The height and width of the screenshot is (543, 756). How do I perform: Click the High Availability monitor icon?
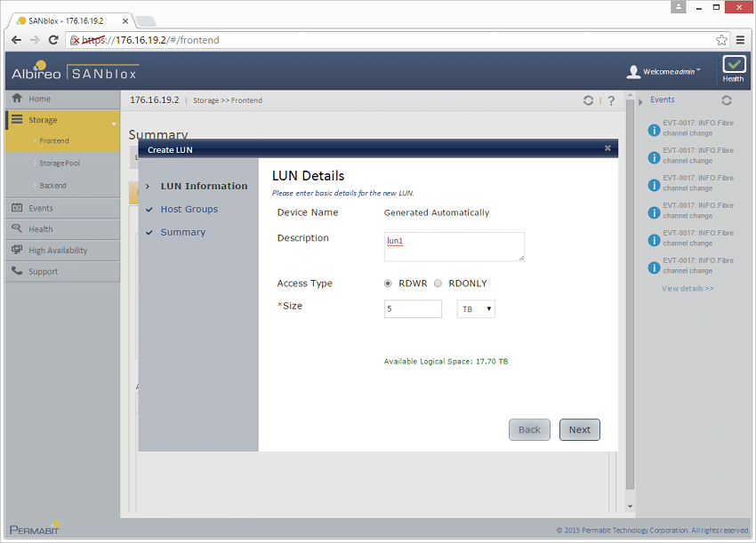17,250
